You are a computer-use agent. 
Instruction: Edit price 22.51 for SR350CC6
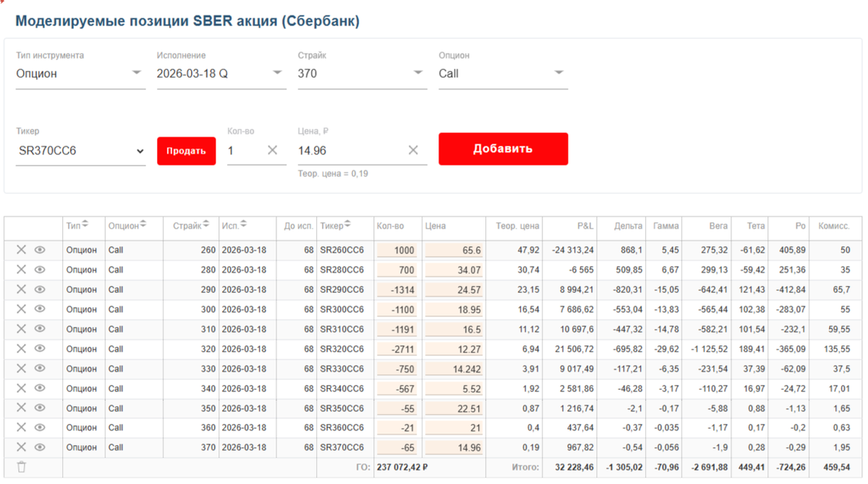[x=454, y=408]
